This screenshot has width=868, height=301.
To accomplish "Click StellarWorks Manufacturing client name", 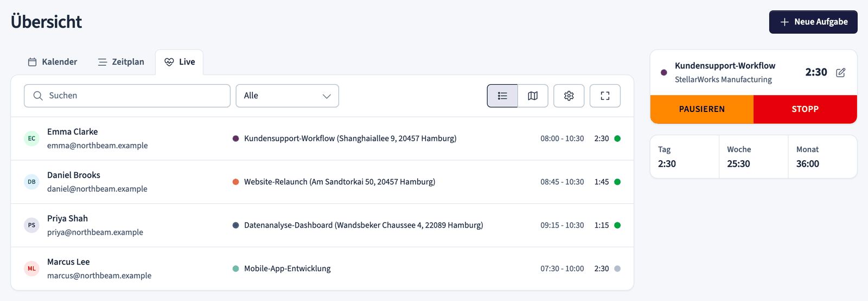I will click(723, 79).
